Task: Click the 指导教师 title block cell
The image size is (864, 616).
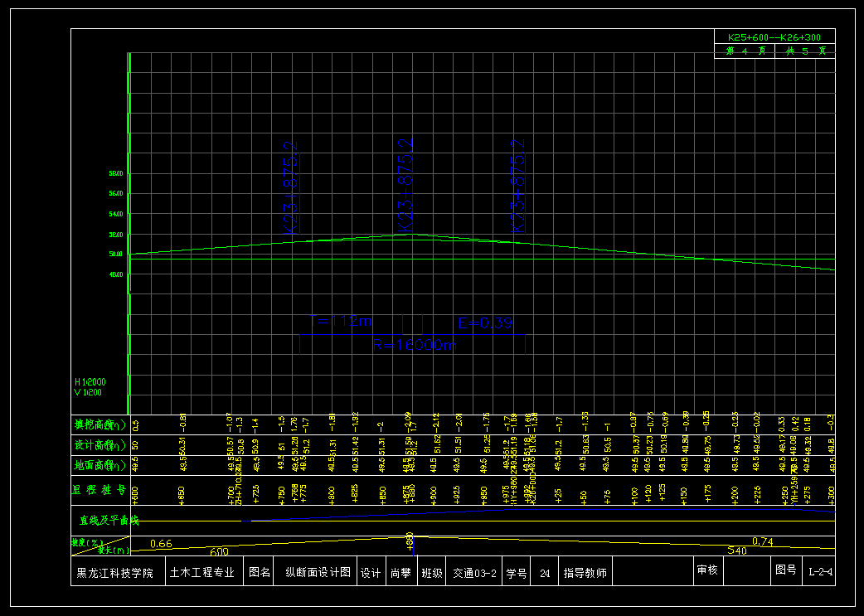Action: (x=585, y=573)
